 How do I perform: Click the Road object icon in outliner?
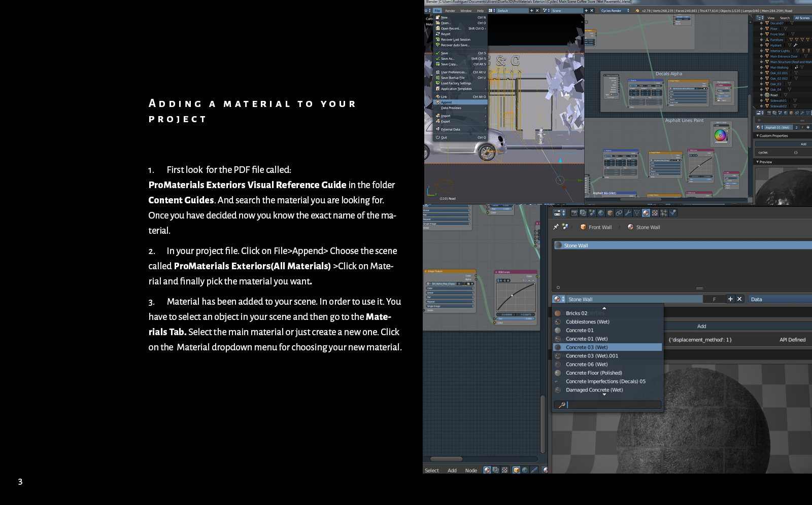[x=767, y=95]
